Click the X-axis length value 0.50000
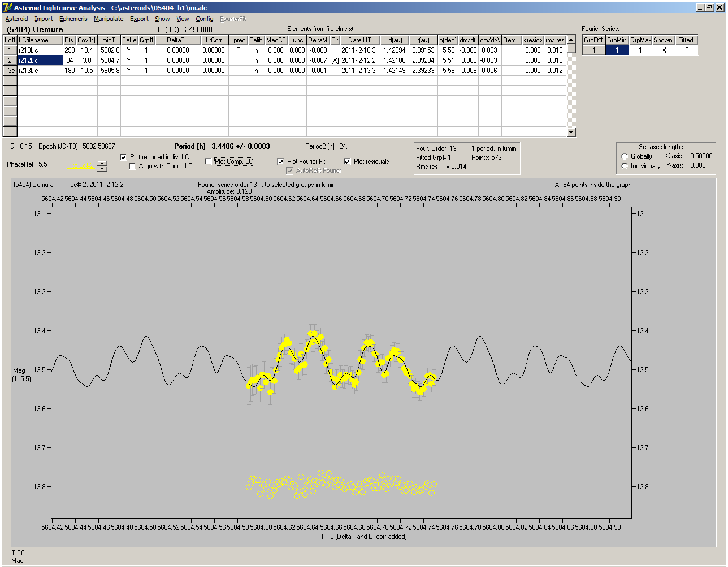The image size is (728, 567). (x=701, y=156)
